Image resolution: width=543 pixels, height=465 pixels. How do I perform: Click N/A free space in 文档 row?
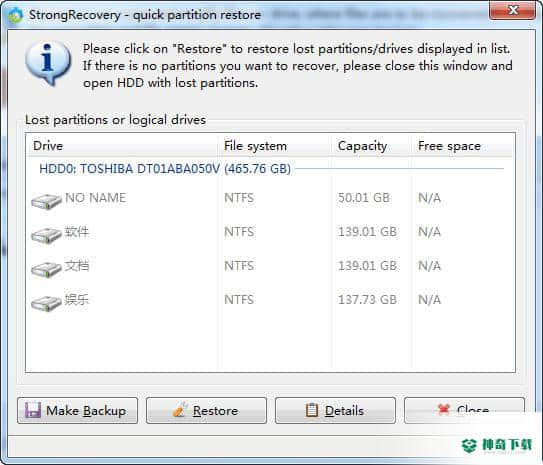pyautogui.click(x=429, y=266)
